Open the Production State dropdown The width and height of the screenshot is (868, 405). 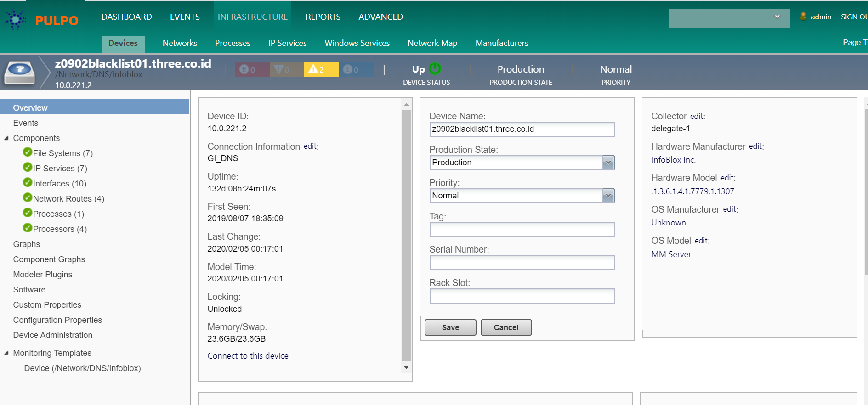point(608,163)
